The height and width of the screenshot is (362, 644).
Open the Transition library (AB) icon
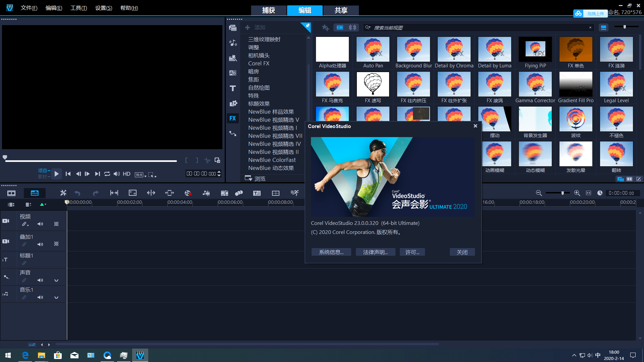pyautogui.click(x=233, y=73)
